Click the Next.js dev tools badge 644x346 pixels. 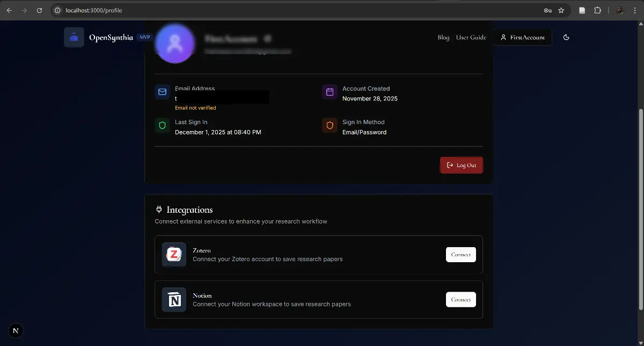tap(16, 330)
